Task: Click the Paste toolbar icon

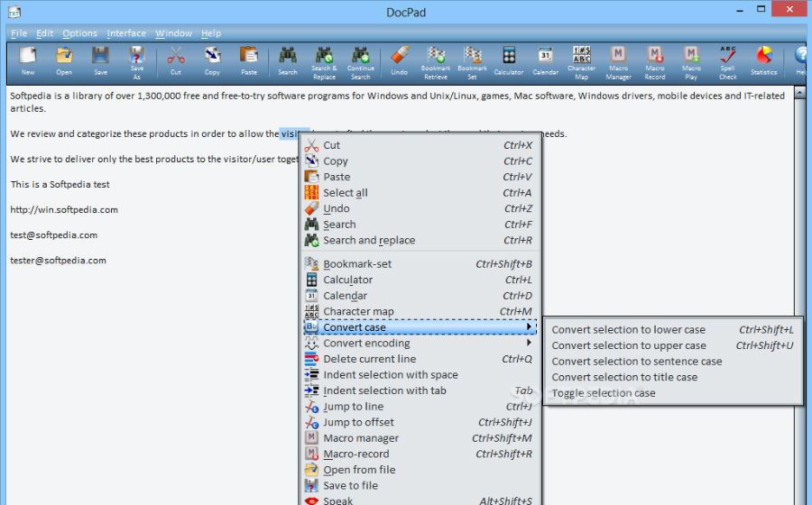Action: [249, 61]
